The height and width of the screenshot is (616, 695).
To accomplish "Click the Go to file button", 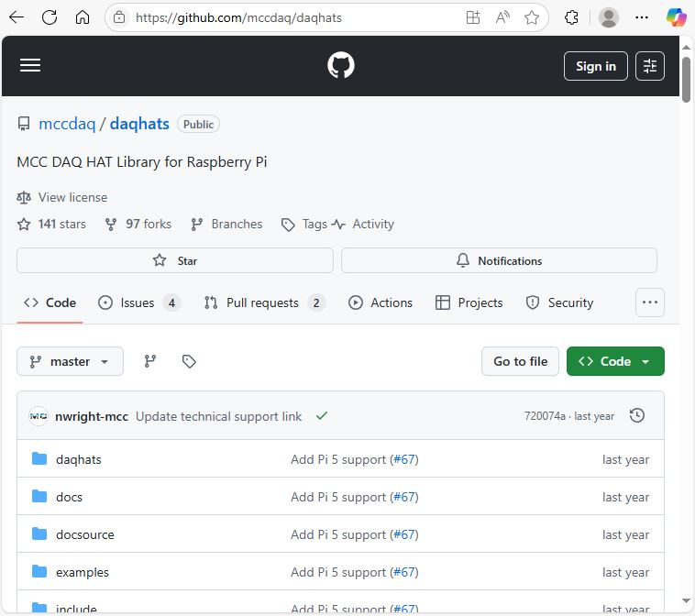I will pyautogui.click(x=520, y=362).
